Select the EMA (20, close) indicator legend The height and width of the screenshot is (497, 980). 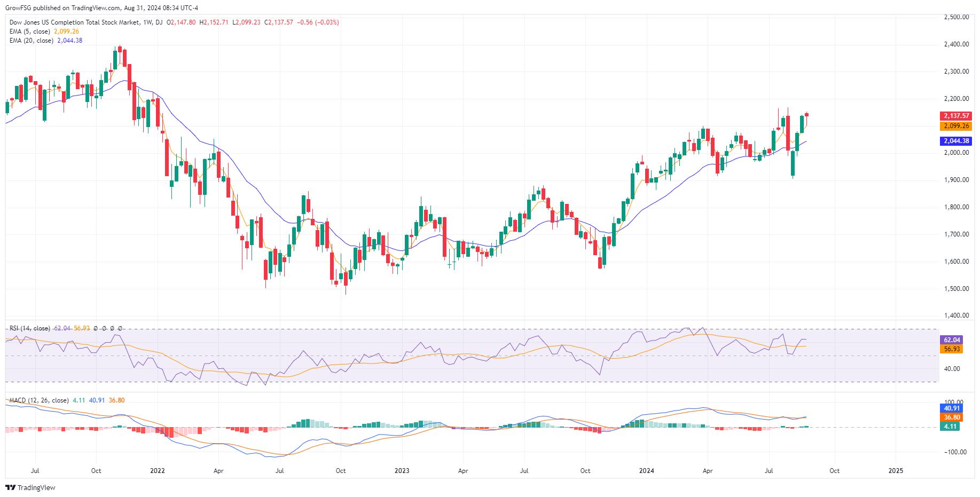(x=31, y=41)
